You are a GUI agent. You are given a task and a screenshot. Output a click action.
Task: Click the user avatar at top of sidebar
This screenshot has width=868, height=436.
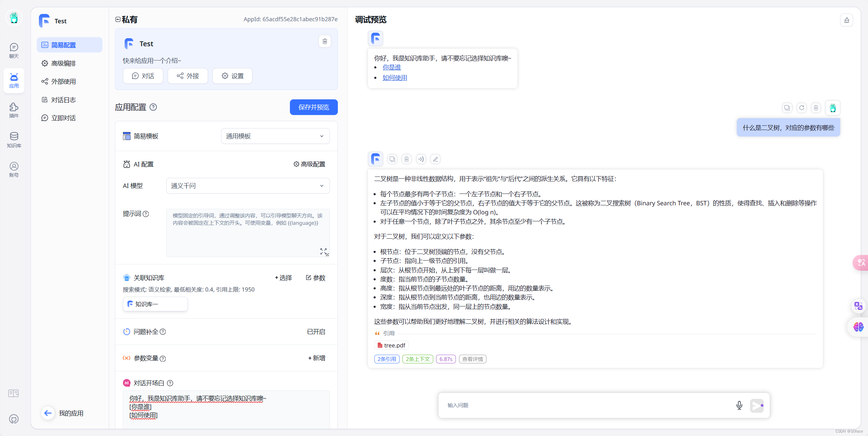14,18
